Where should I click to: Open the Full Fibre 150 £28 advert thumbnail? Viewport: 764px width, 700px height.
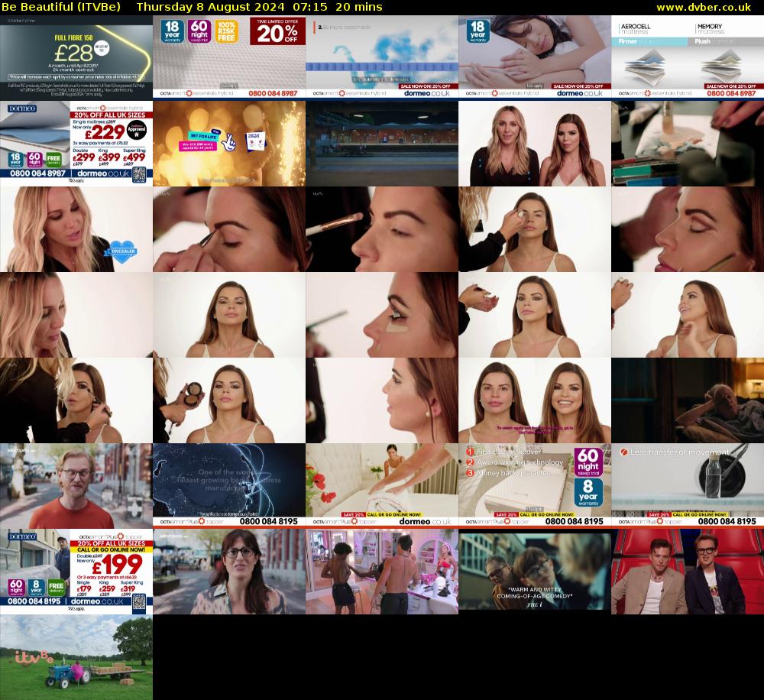76,57
